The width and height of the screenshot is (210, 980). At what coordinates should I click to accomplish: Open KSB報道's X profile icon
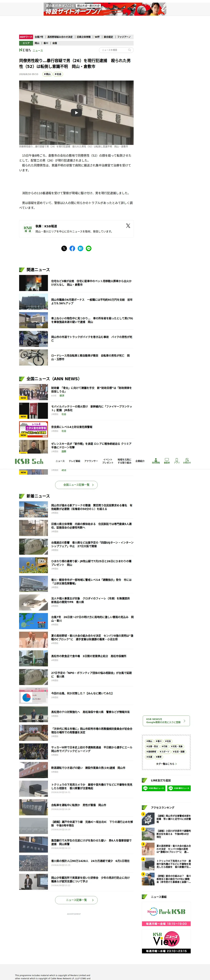coord(128,226)
